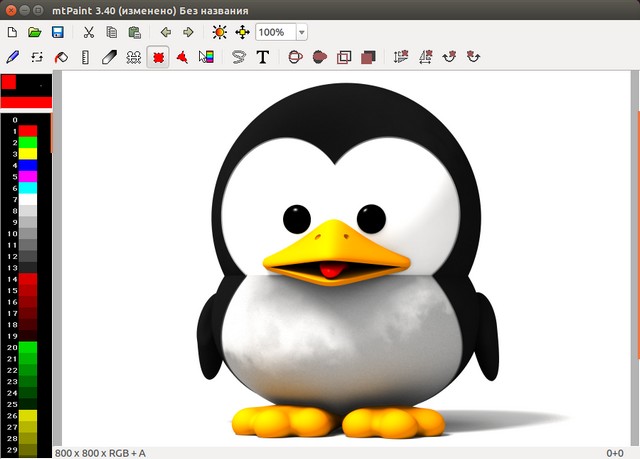Viewport: 640px width, 459px height.
Task: Activate Lasso Selection tool
Action: [x=239, y=57]
